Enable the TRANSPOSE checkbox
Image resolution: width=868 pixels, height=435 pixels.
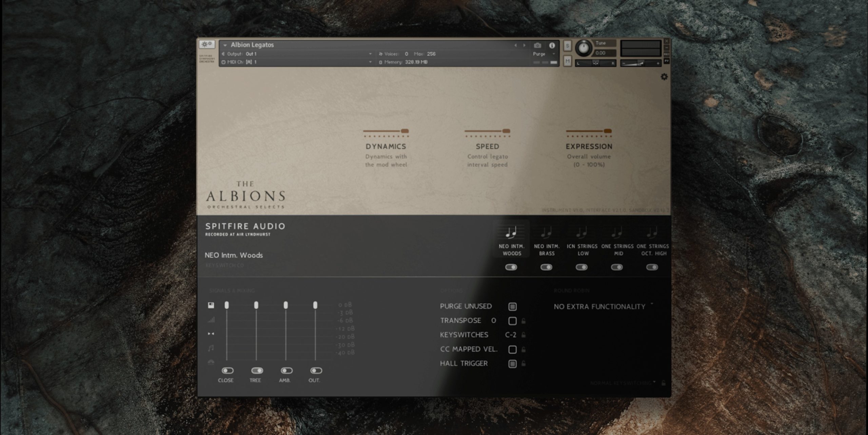click(512, 320)
